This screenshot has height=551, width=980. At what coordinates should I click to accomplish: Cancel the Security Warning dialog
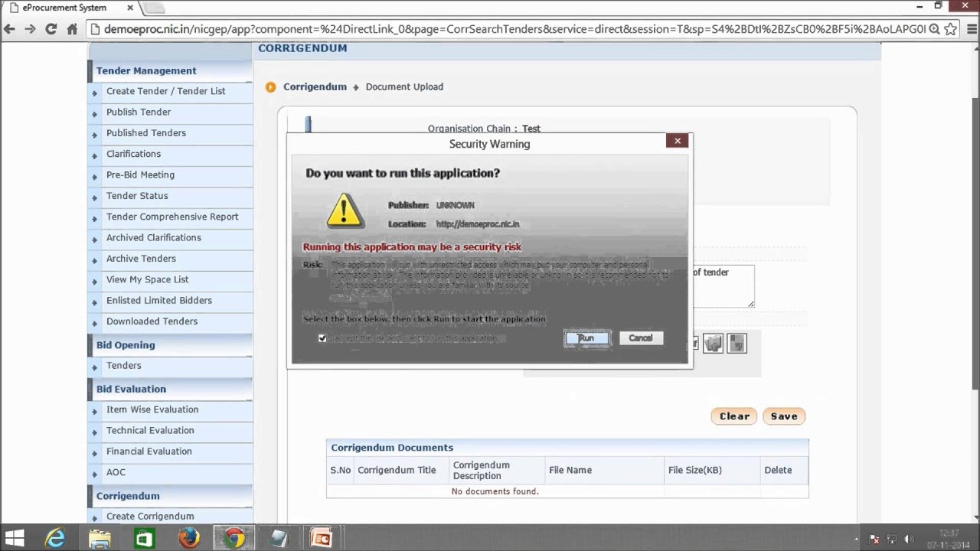pyautogui.click(x=641, y=338)
